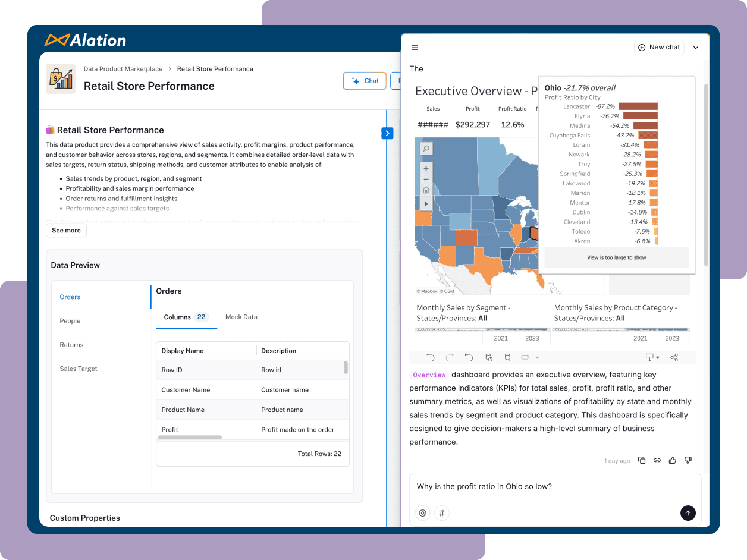The height and width of the screenshot is (560, 747).
Task: Select the Returns table in Data Preview
Action: (x=71, y=345)
